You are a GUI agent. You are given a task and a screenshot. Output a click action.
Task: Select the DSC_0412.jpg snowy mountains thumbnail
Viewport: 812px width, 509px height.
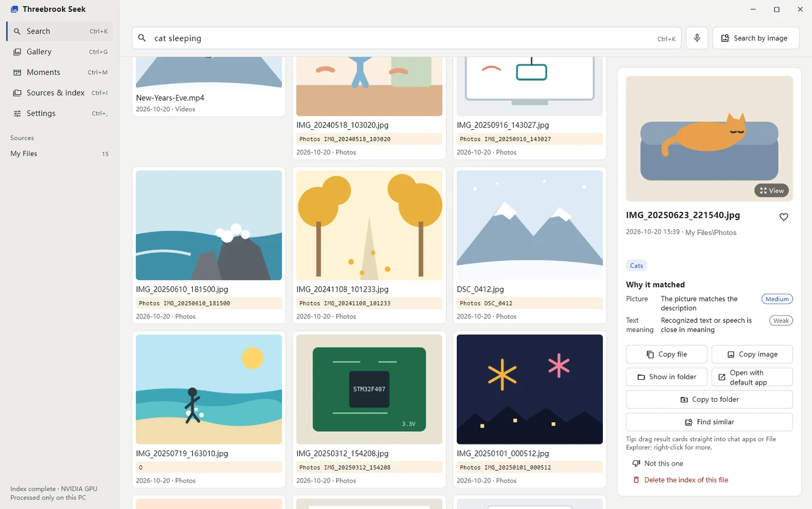529,225
